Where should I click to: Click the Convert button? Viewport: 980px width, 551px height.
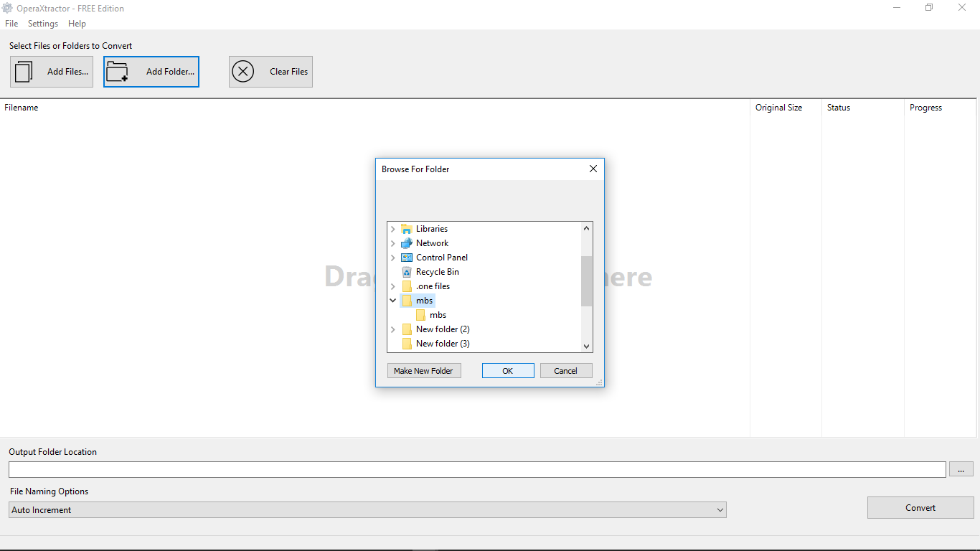click(920, 508)
